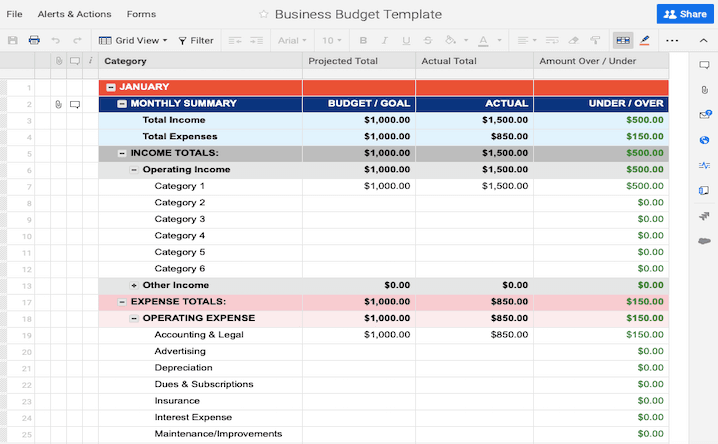Image resolution: width=718 pixels, height=444 pixels.
Task: Expand the Other Income row
Action: pyautogui.click(x=134, y=285)
